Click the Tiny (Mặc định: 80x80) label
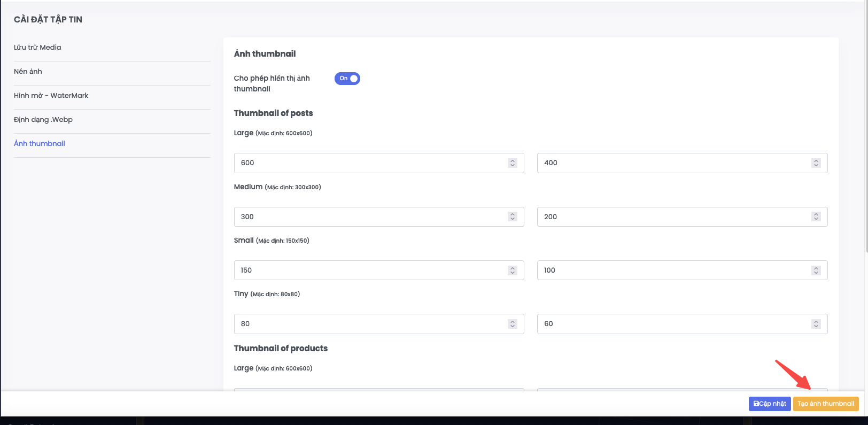This screenshot has width=868, height=425. coord(267,294)
